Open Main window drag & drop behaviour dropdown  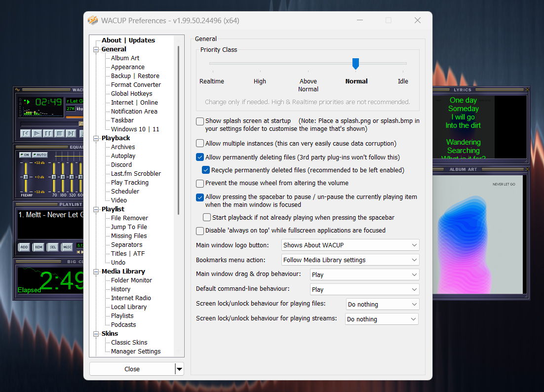pos(364,275)
